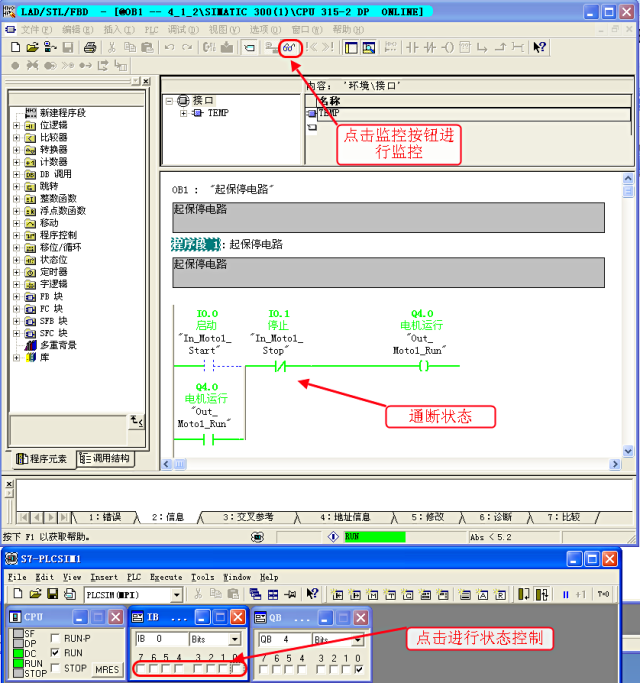Click the Open folder icon in LAD toolbar
The width and height of the screenshot is (640, 683).
32,47
